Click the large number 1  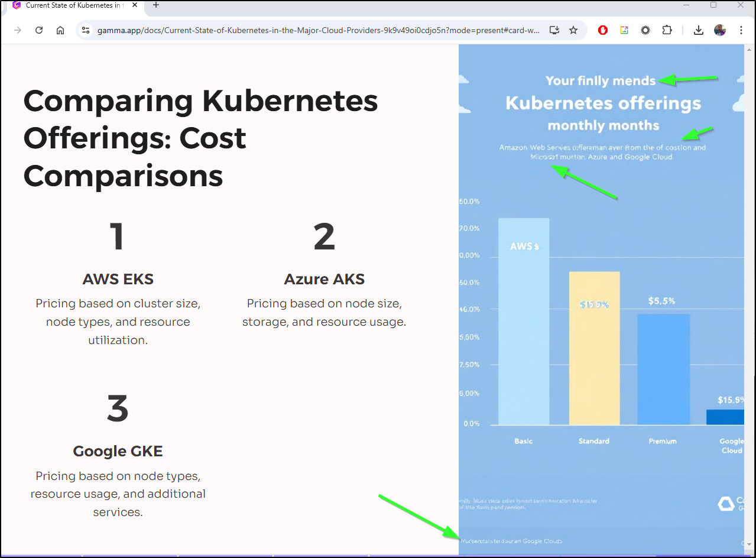tap(117, 236)
